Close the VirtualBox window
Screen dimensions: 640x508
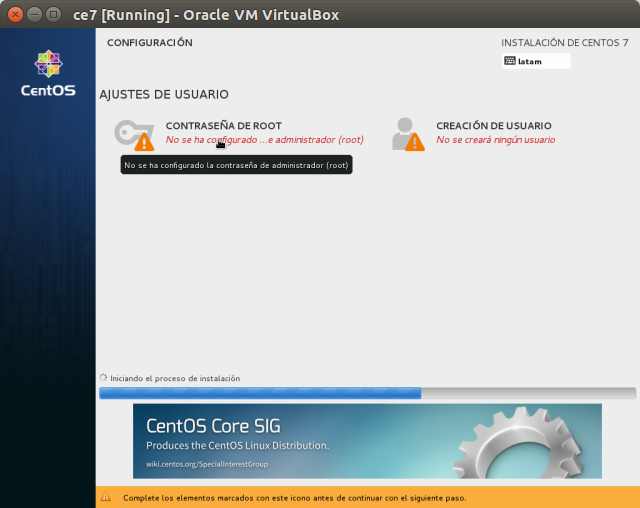coord(16,15)
